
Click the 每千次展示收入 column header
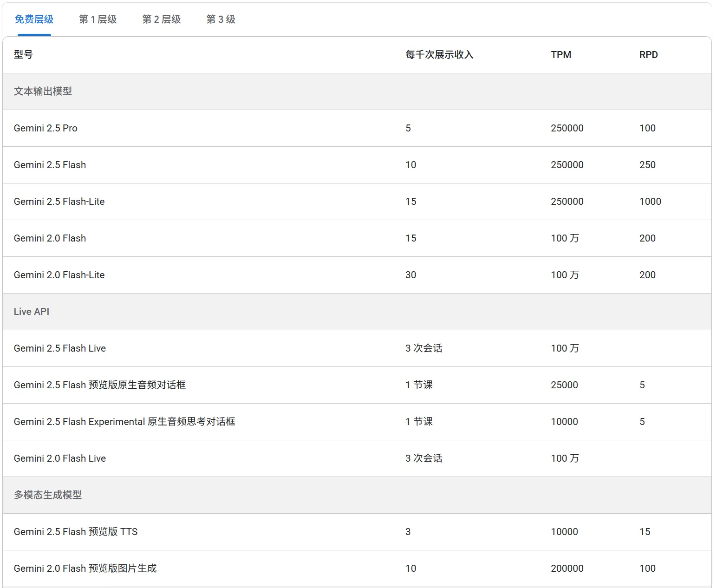coord(439,55)
